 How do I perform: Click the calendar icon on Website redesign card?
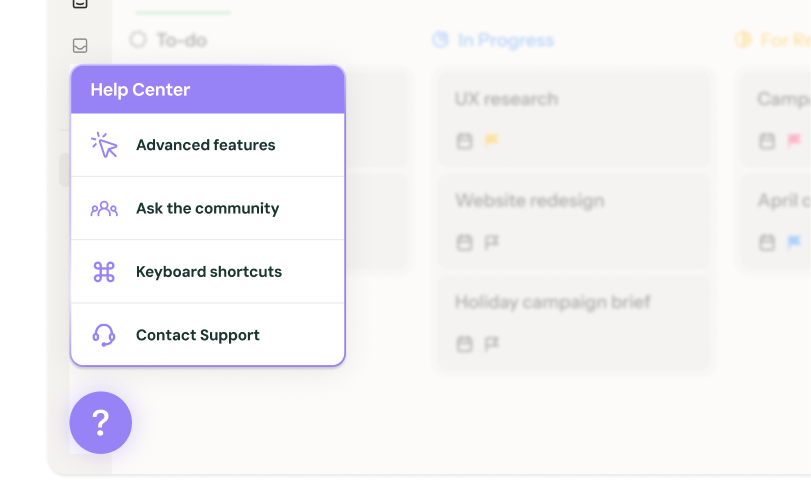pos(464,243)
